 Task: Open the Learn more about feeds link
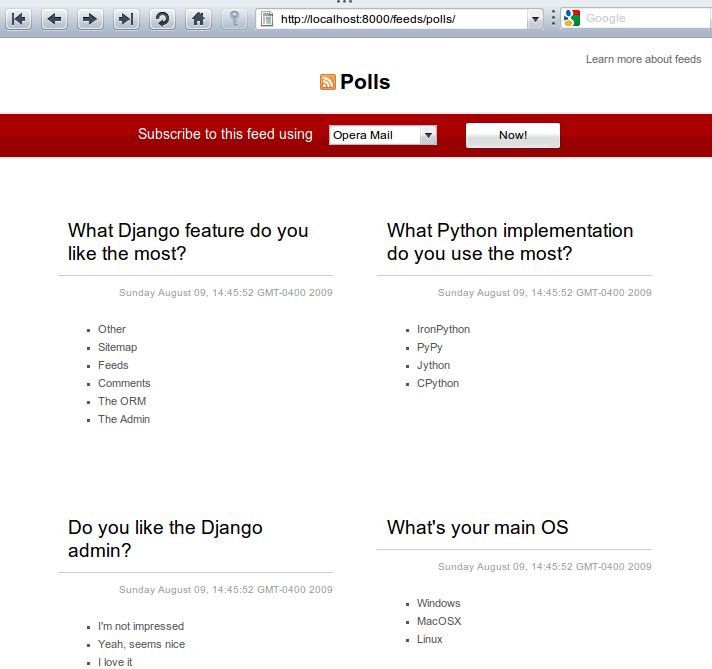tap(643, 59)
